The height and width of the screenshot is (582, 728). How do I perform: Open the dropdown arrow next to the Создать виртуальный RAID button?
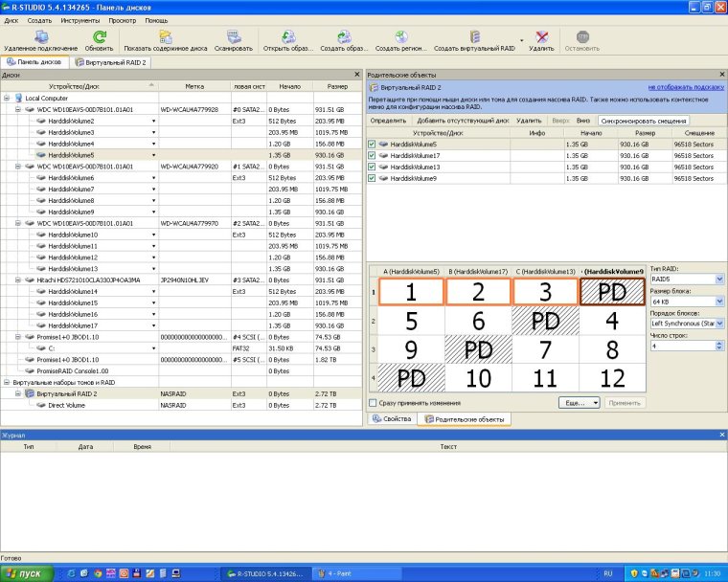pyautogui.click(x=521, y=41)
